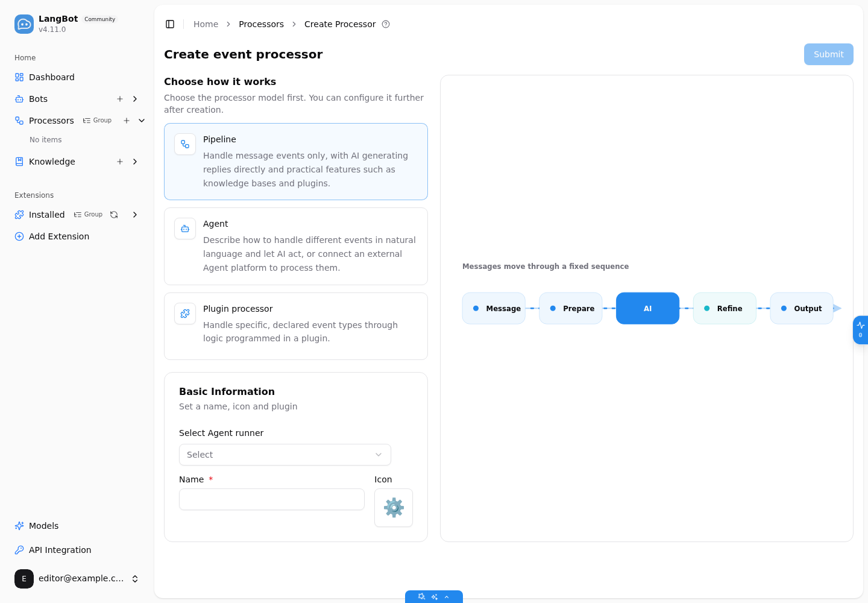This screenshot has width=868, height=603.
Task: Open account menu for editor@example.c...
Action: pos(77,579)
